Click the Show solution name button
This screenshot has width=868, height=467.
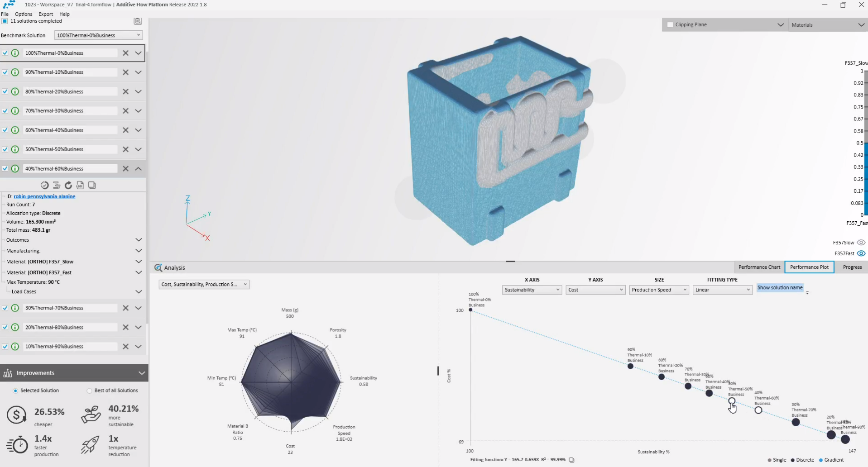tap(780, 288)
